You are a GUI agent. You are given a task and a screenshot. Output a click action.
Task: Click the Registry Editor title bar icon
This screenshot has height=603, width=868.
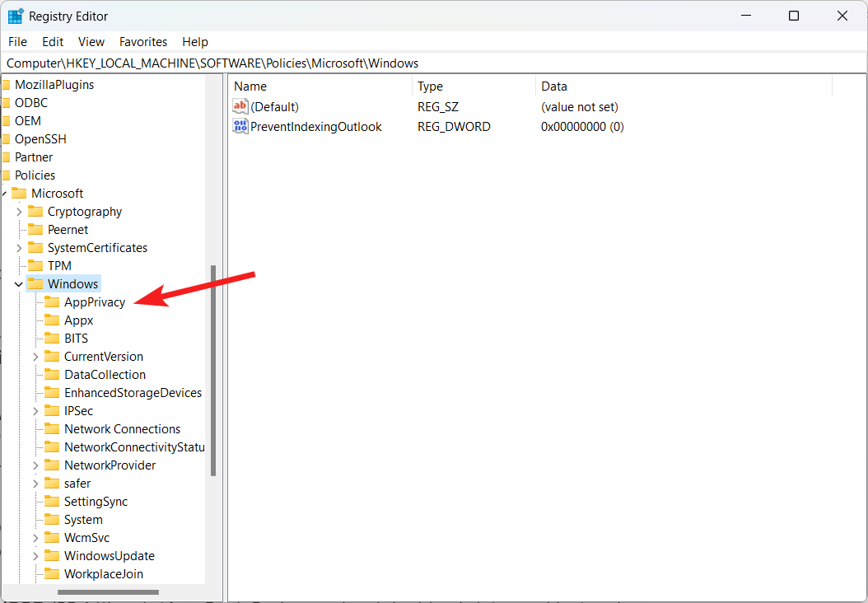point(15,15)
